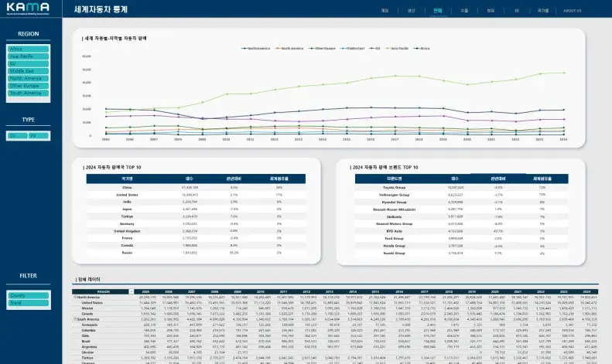The image size is (612, 364).
Task: Select the India row in countries table
Action: 196,202
